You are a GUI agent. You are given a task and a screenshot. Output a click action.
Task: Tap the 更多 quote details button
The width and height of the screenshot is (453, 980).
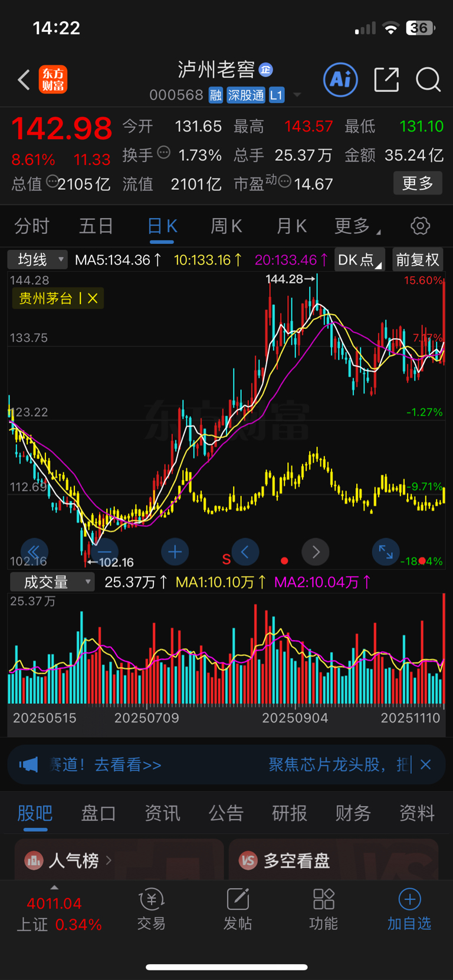coord(418,183)
